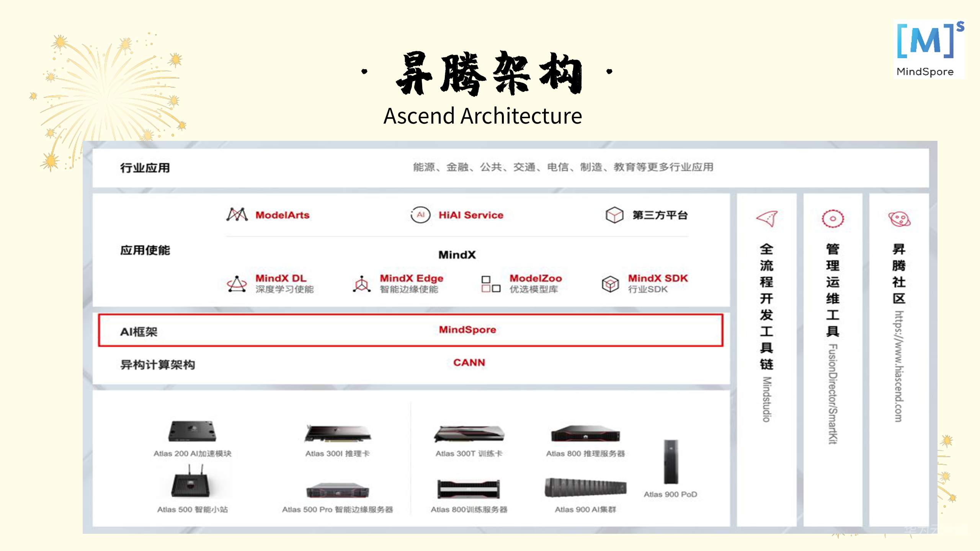Viewport: 980px width, 551px height.
Task: Click the third-party platform cube icon
Action: [x=614, y=215]
